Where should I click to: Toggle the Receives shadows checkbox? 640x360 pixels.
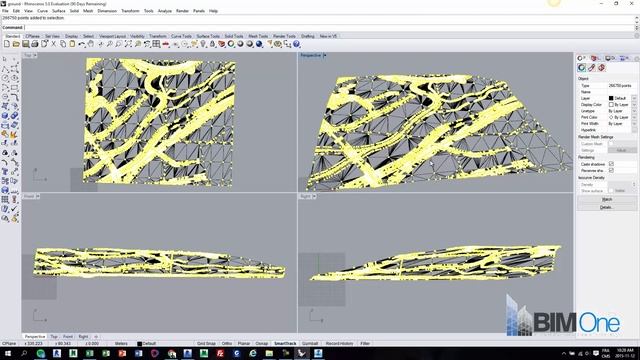pos(611,170)
